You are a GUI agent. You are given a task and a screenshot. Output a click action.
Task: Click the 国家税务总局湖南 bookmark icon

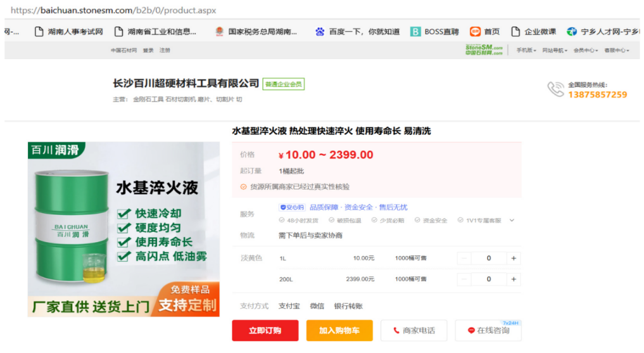tap(219, 32)
